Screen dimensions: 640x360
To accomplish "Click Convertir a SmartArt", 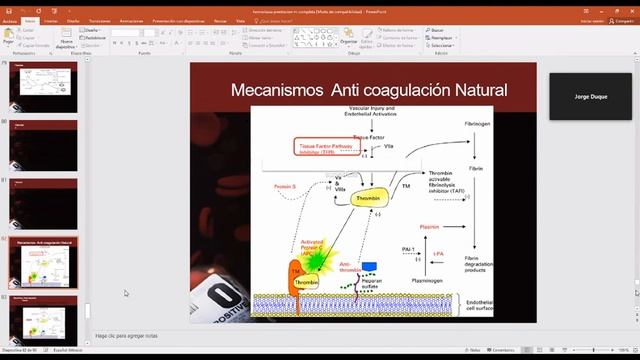I will pos(264,45).
